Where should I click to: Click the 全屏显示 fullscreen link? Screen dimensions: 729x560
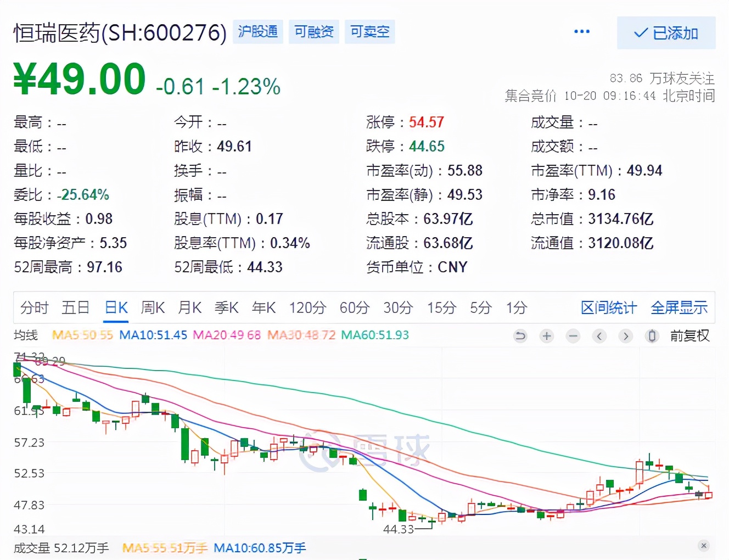(679, 307)
